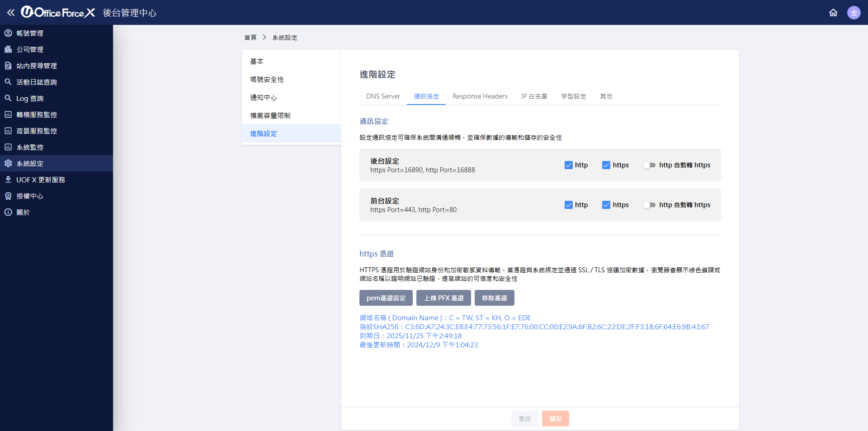Select 進階設定 settings section
Screen dimensions: 868x431
tap(291, 133)
